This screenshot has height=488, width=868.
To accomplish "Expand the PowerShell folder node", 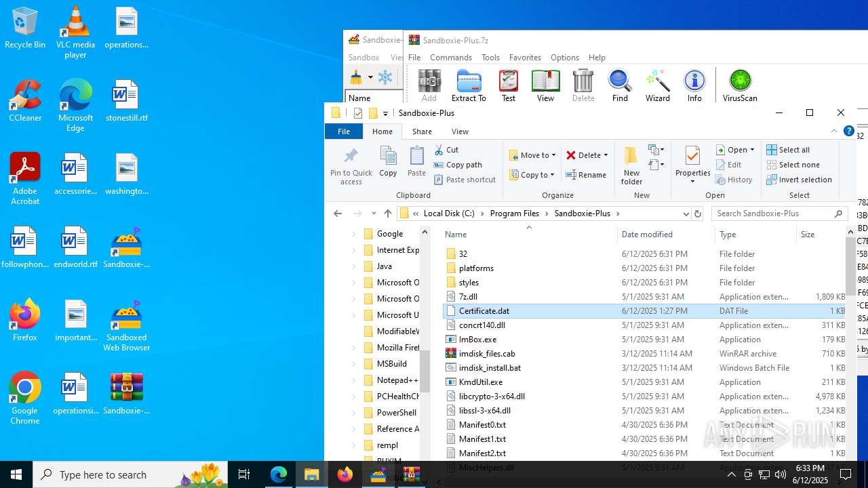I will point(353,413).
